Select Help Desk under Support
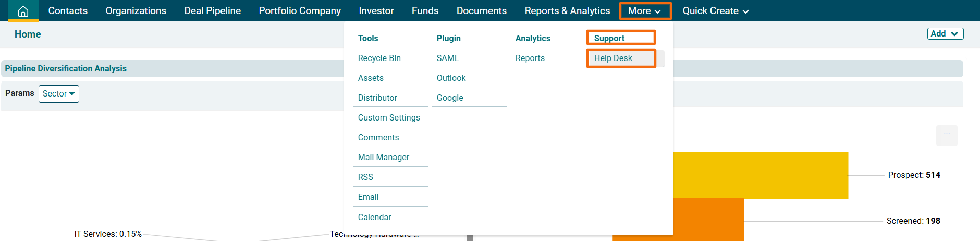Screen dimensions: 980x241 613,58
